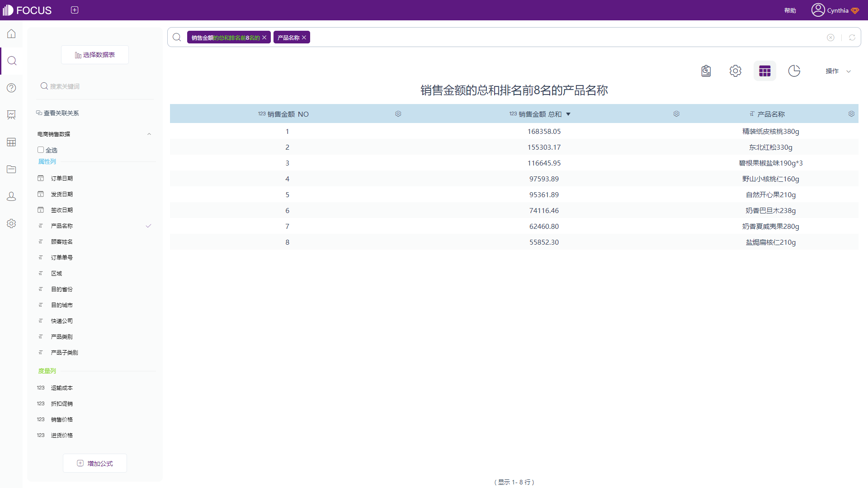Open chart settings gear in toolbar
Image resolution: width=868 pixels, height=488 pixels.
[735, 71]
